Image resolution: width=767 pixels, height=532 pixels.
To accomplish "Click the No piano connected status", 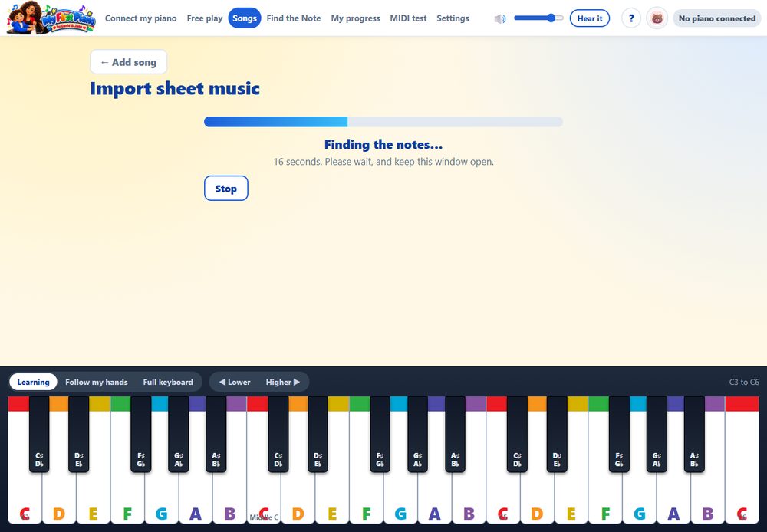I will click(x=716, y=18).
